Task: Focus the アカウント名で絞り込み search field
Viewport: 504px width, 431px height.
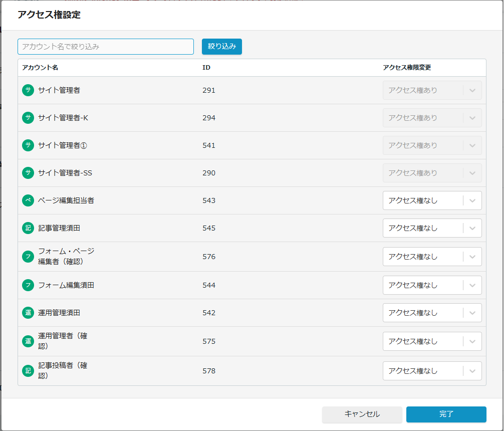Action: 106,47
